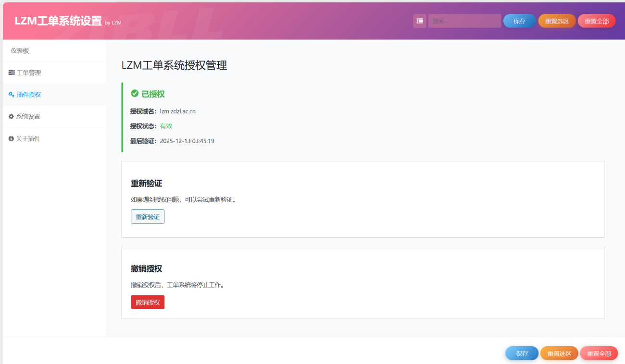Switch to the 工单管理 section
The width and height of the screenshot is (625, 364).
point(29,72)
